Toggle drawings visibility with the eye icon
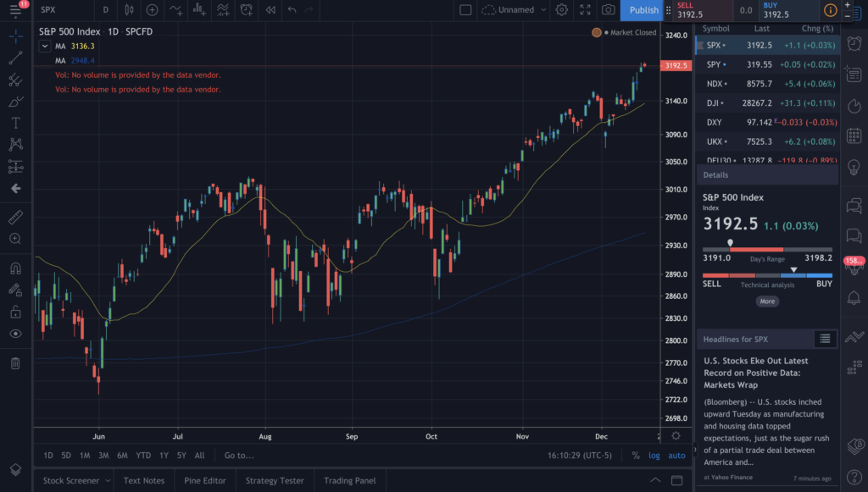This screenshot has height=492, width=868. click(15, 332)
